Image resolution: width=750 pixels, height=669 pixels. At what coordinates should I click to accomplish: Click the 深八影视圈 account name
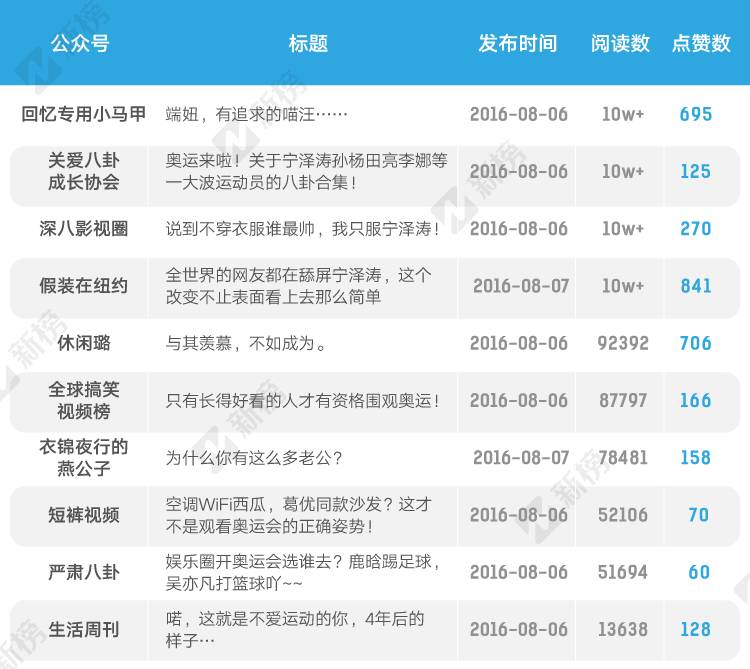coord(84,229)
